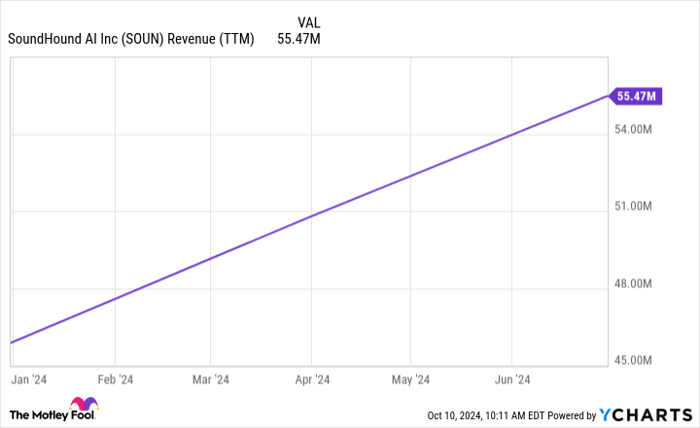700x428 pixels.
Task: Click the 54.00M y-axis label
Action: click(633, 129)
